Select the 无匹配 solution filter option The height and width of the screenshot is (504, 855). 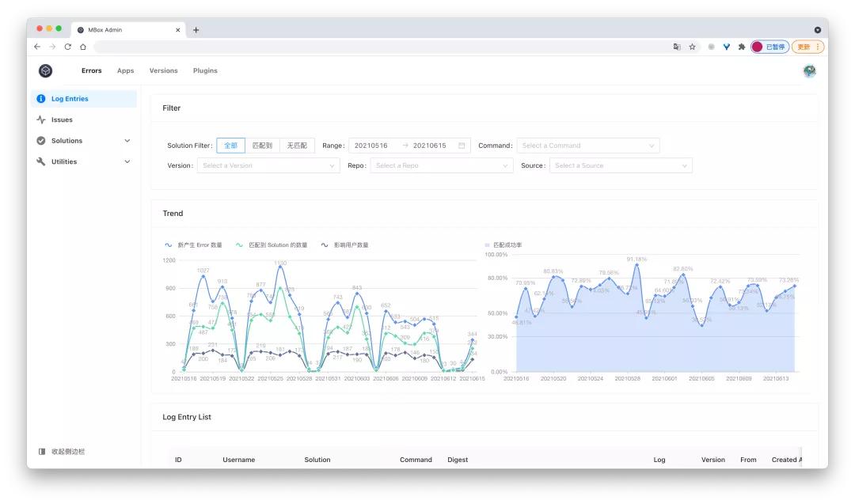pyautogui.click(x=297, y=146)
